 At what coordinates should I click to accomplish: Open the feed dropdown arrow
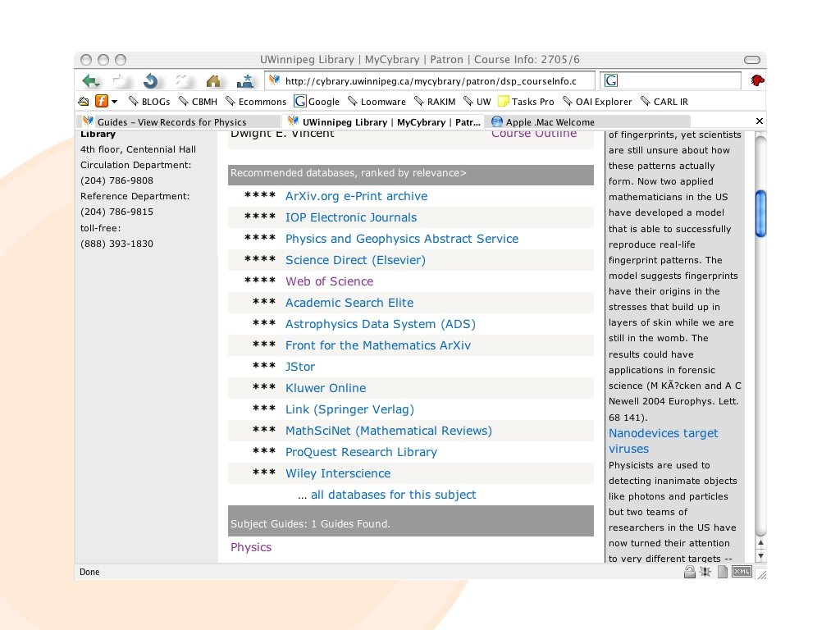(x=114, y=101)
